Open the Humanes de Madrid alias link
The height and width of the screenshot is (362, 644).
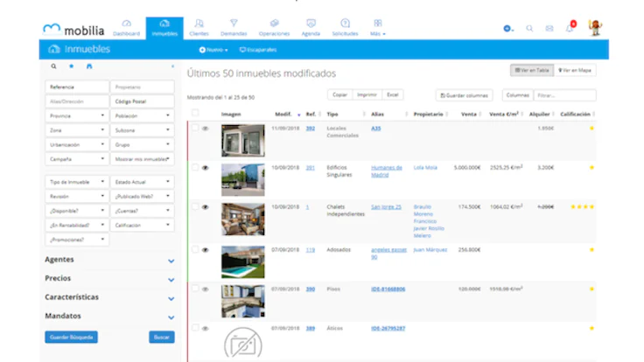click(x=387, y=171)
